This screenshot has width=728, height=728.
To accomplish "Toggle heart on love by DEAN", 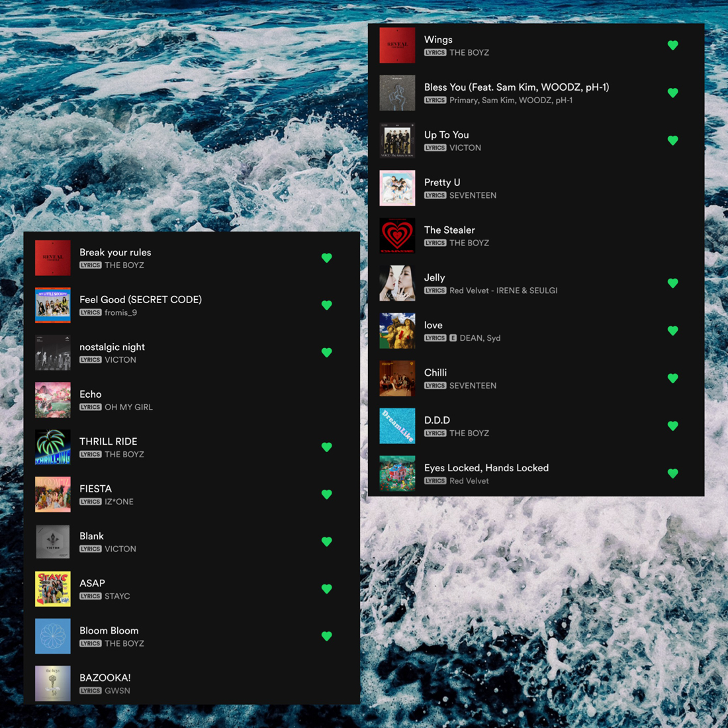I will 673,330.
